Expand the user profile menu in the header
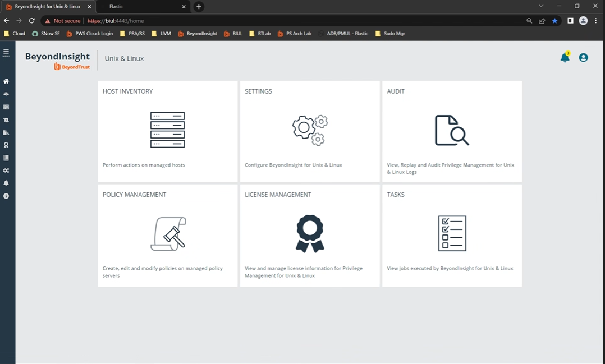This screenshot has width=605, height=364. [583, 58]
